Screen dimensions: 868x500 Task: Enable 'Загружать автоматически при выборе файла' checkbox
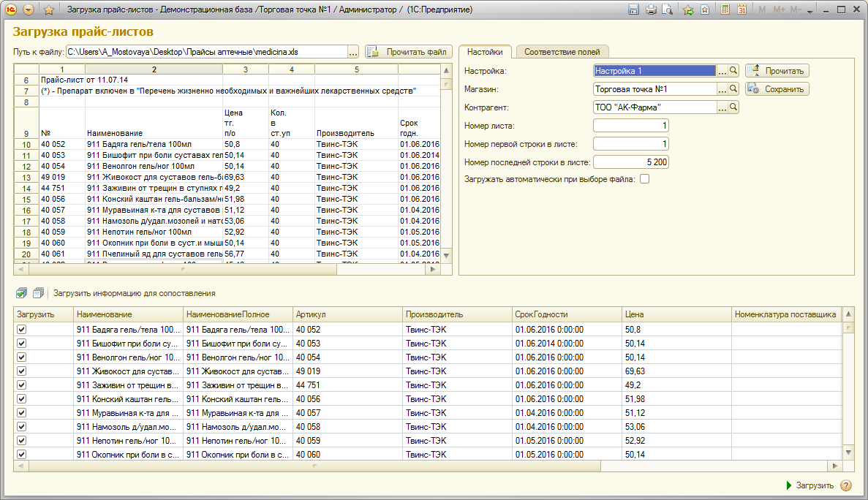pyautogui.click(x=644, y=178)
